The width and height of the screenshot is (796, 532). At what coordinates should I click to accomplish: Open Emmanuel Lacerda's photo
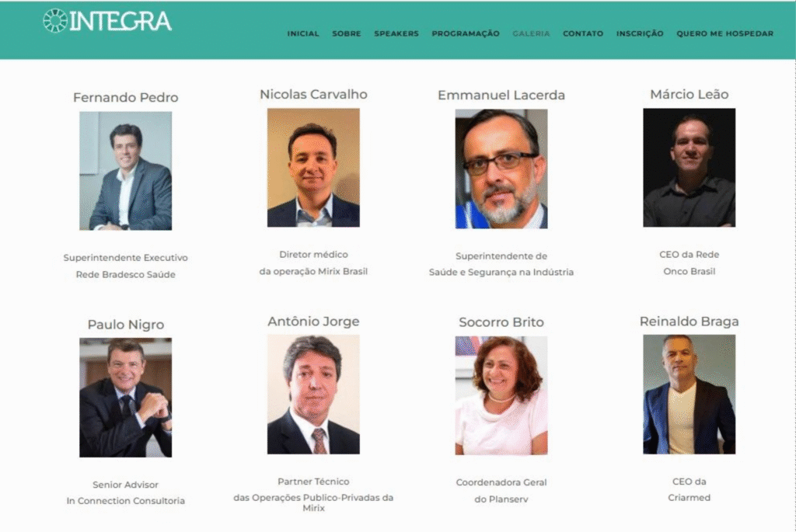[501, 169]
